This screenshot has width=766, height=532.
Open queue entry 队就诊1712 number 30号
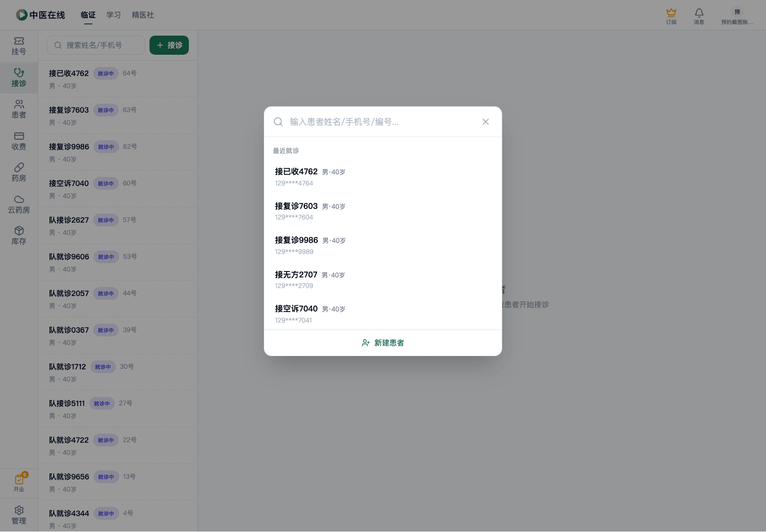pos(118,372)
